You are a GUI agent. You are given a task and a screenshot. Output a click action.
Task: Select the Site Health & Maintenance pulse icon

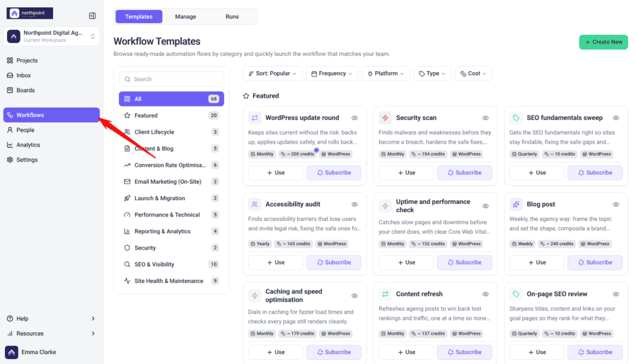pyautogui.click(x=127, y=281)
